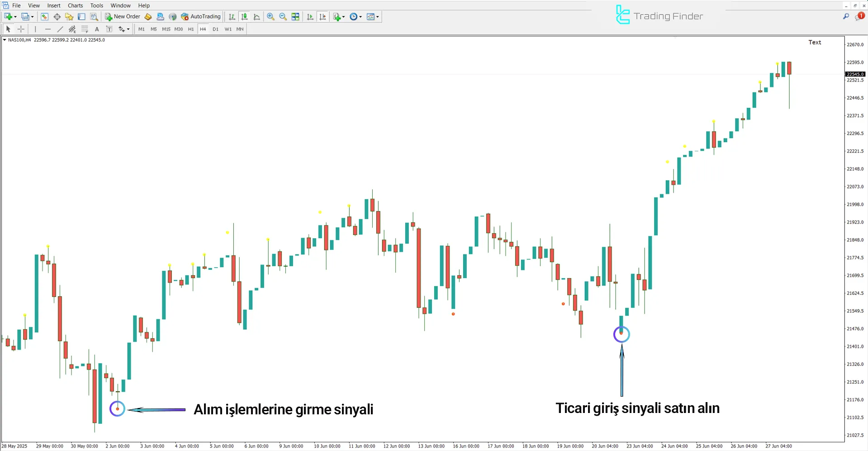Draw a trendline with the line tool
Screen dimensions: 868x451
coord(60,29)
